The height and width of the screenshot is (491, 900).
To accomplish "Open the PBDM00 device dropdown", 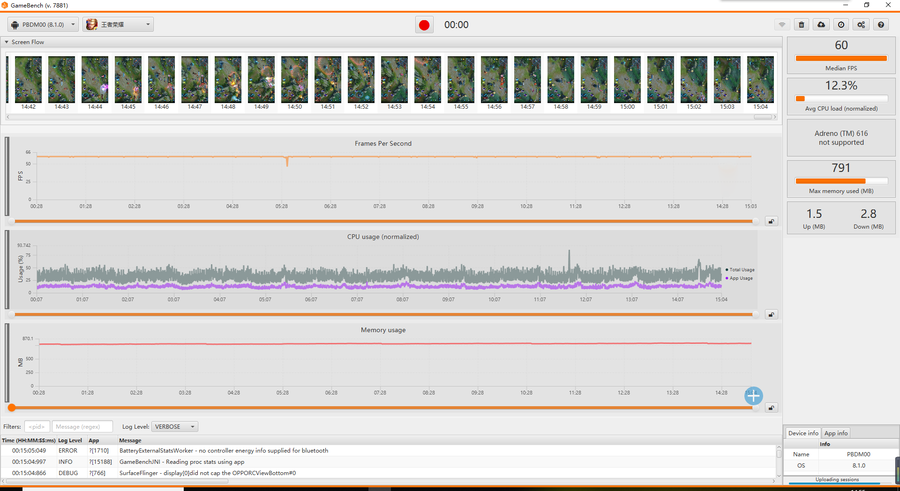I will coord(42,25).
